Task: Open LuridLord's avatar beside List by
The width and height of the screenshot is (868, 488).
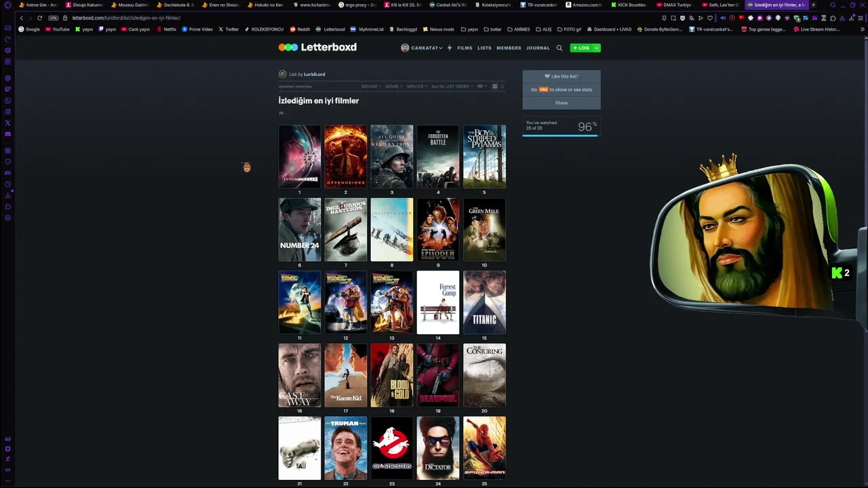Action: click(283, 75)
